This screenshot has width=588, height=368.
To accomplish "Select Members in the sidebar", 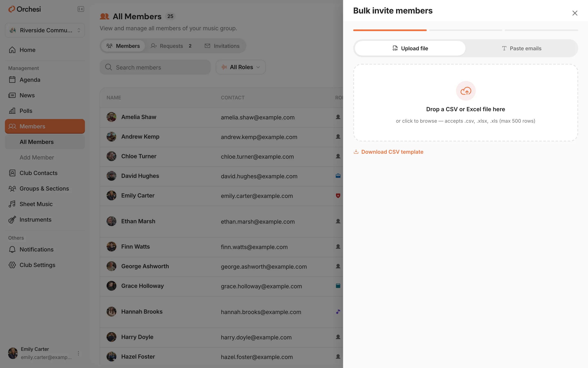I will click(x=45, y=126).
